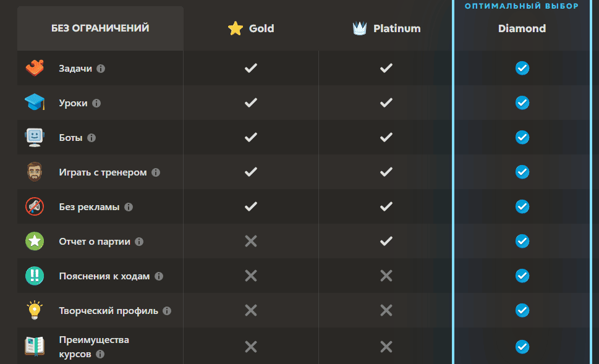Click the БЕЗ ОГРАНИЧЕНИЙ header cell
Viewport: 599px width, 364px height.
(100, 28)
